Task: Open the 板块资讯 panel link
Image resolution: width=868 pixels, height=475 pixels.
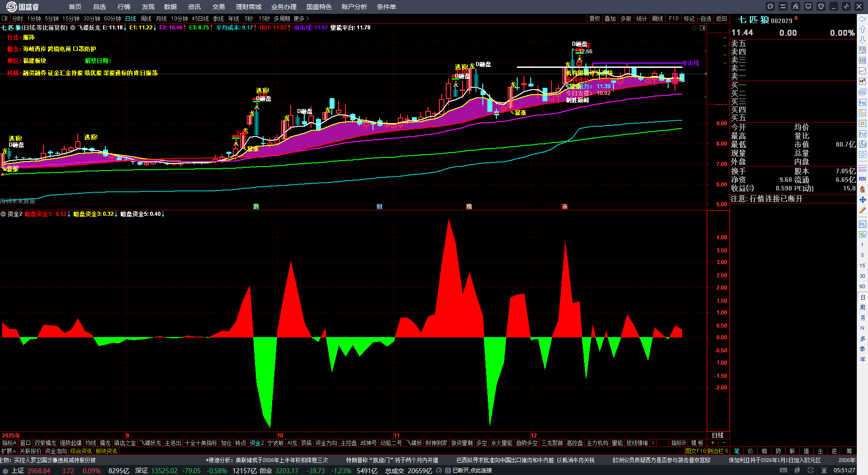Action: [x=106, y=451]
